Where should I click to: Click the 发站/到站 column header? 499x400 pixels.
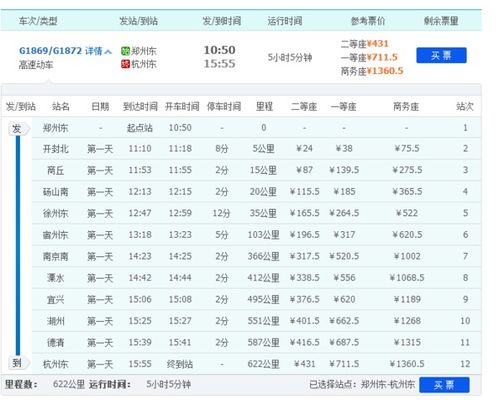pos(138,21)
